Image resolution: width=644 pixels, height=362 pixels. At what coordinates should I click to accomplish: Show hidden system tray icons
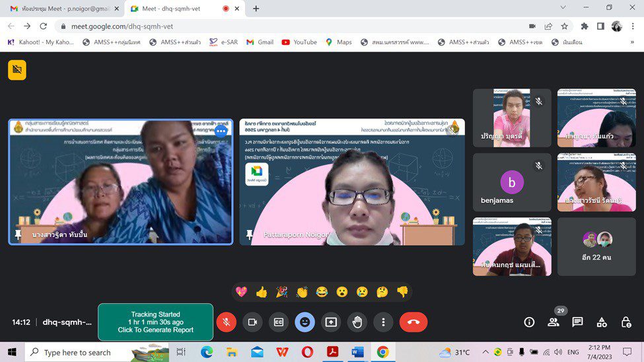(x=485, y=352)
